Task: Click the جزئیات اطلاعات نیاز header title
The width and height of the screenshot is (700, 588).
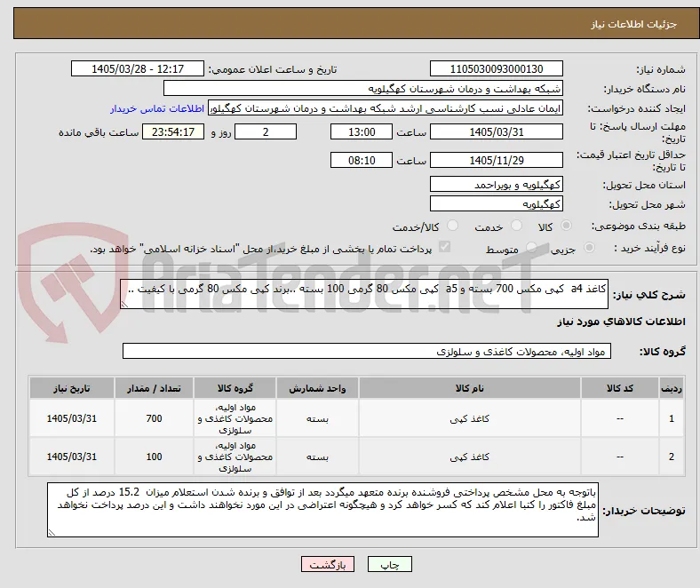Action: point(634,24)
